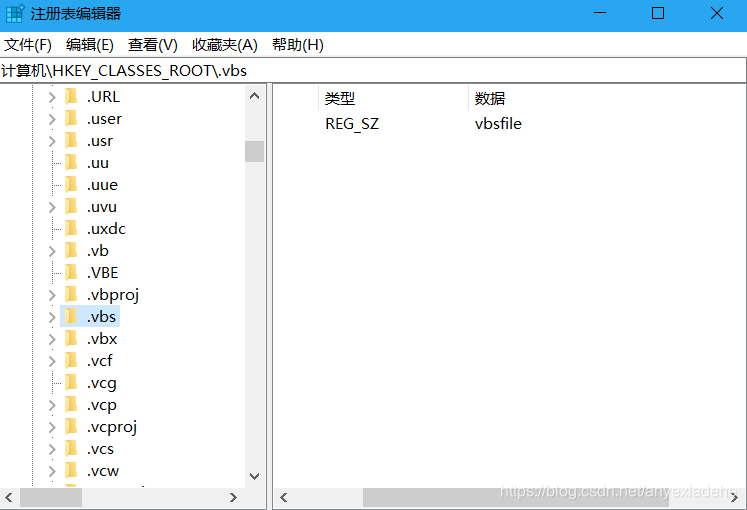Click the Registry Editor app icon in title bar
Image resolution: width=747 pixels, height=510 pixels.
[15, 13]
